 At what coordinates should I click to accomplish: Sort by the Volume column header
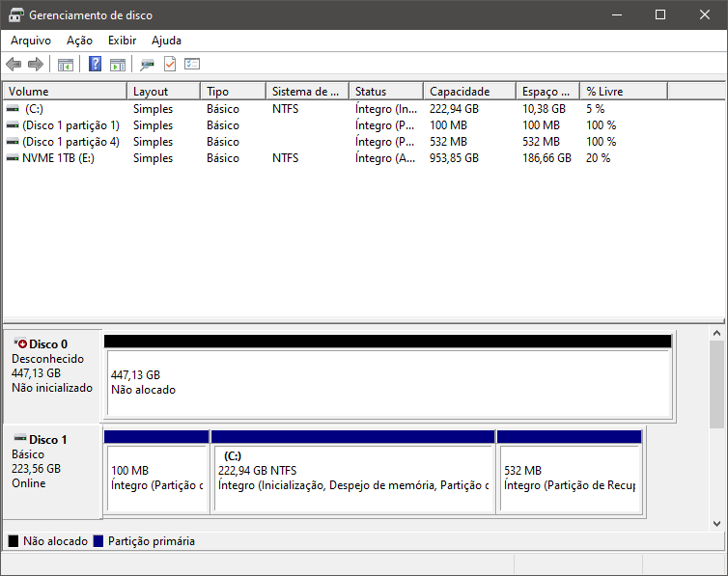point(65,92)
